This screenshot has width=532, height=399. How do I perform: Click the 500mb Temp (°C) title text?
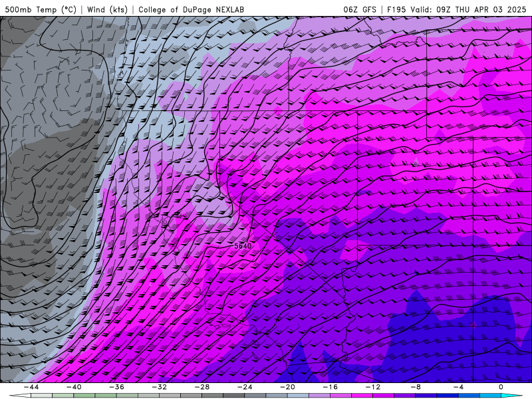tap(41, 9)
